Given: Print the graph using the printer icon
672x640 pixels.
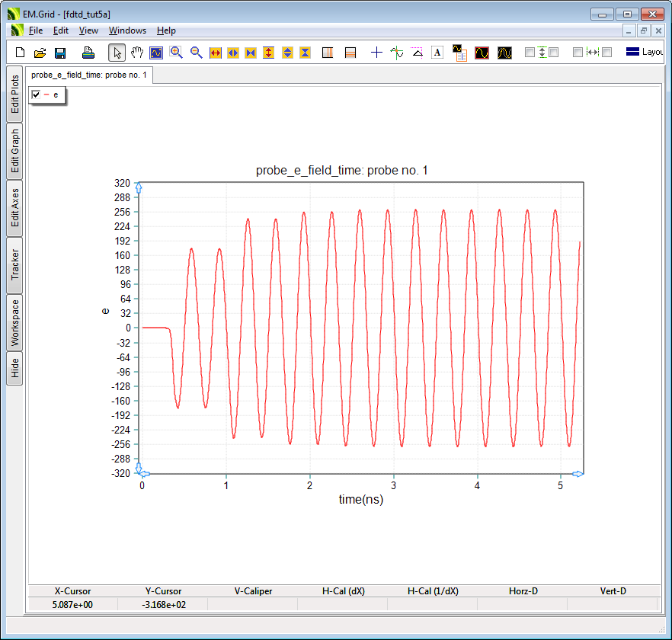Looking at the screenshot, I should click(x=88, y=53).
